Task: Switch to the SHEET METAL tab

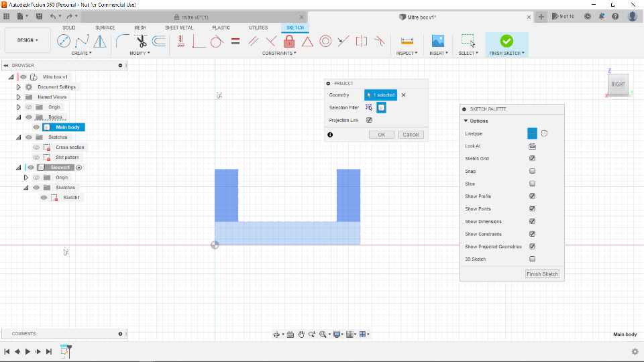Action: (x=178, y=27)
